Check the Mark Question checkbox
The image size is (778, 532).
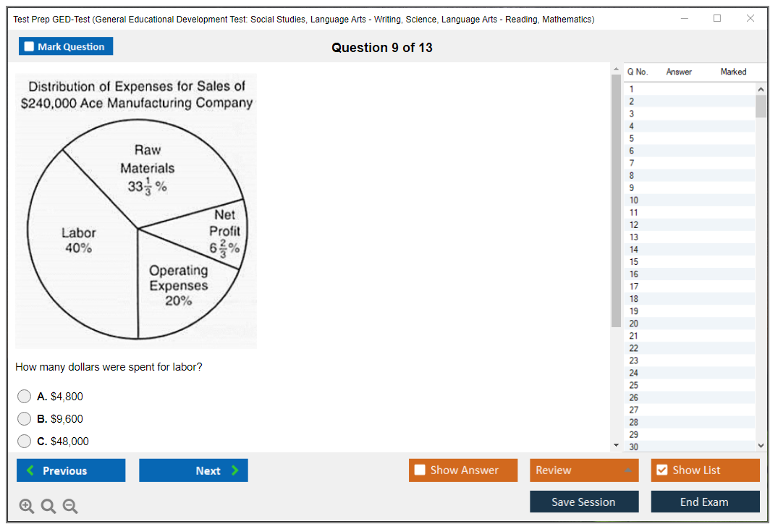click(x=30, y=46)
